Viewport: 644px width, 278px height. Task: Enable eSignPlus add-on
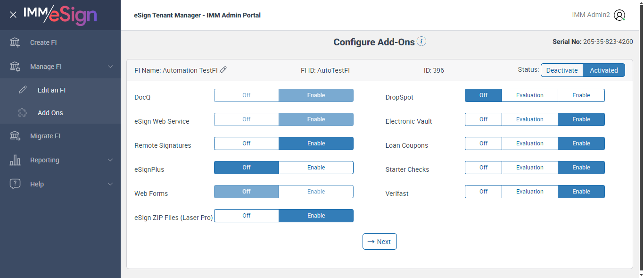[x=316, y=168]
